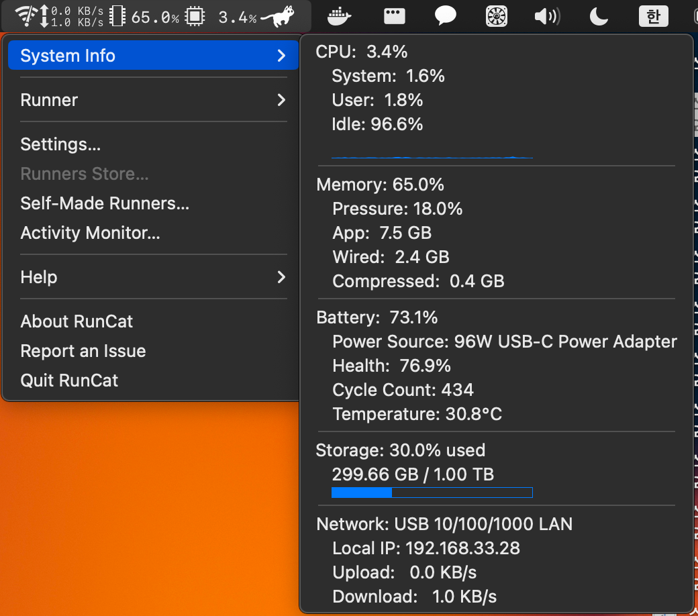The height and width of the screenshot is (616, 698).
Task: Click the three-dots window menu bar icon
Action: [395, 17]
